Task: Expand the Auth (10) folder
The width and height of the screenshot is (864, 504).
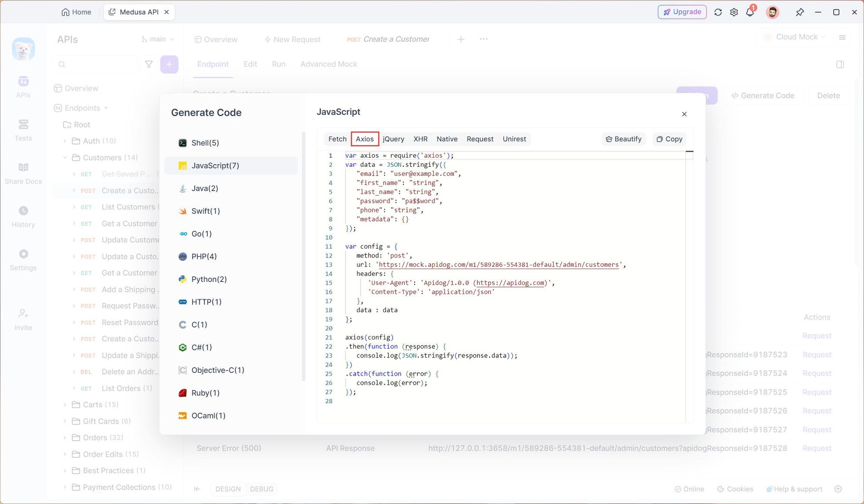Action: coord(65,141)
